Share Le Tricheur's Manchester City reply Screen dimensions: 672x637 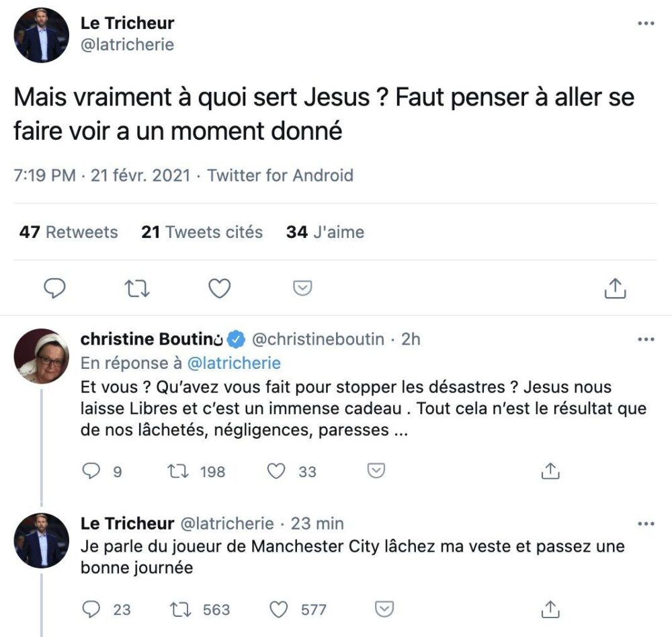(x=550, y=609)
